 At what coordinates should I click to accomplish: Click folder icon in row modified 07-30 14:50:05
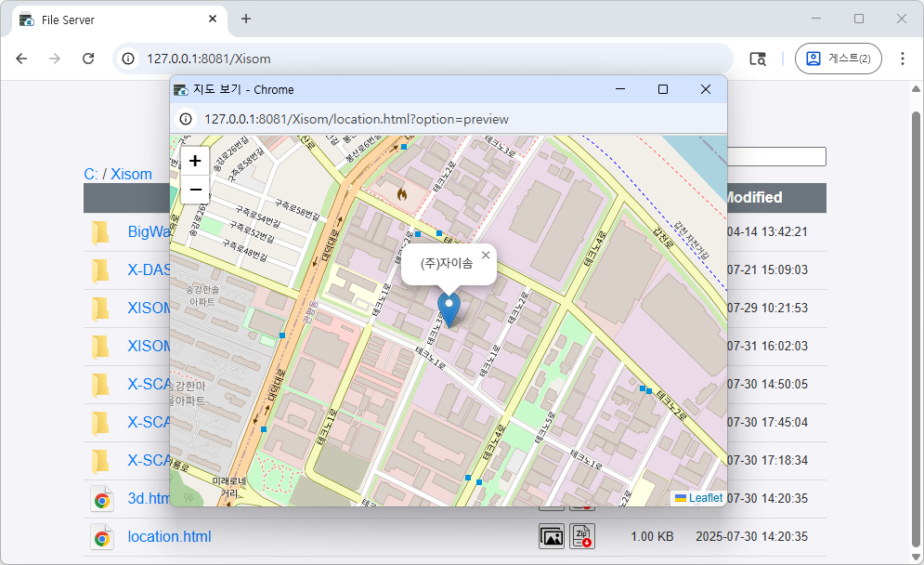pyautogui.click(x=101, y=385)
